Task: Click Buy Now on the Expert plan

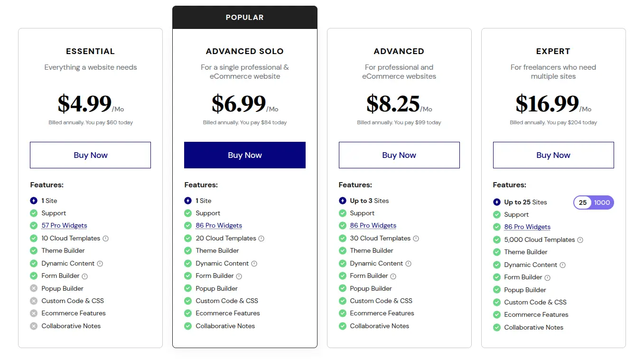Action: click(553, 155)
